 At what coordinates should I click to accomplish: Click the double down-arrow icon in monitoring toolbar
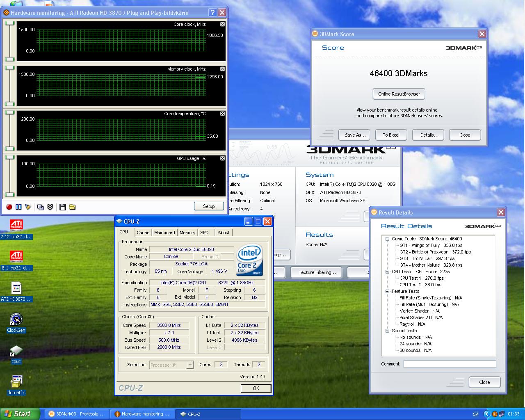click(50, 207)
